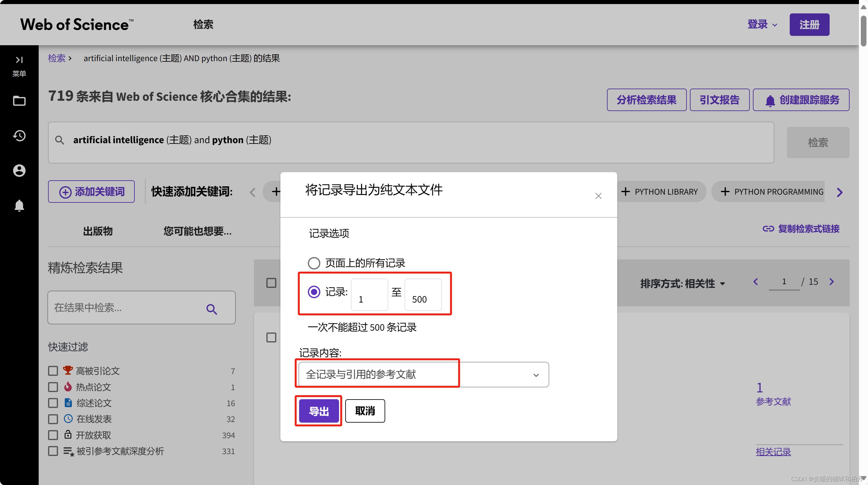Check the 开放获取 filter checkbox
Screen dimensions: 868x485
coord(53,435)
